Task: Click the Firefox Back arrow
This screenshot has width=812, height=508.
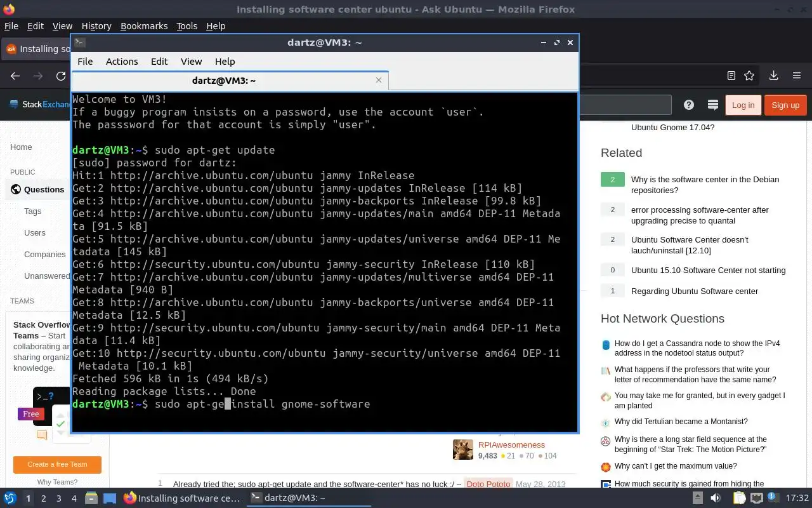Action: tap(15, 76)
